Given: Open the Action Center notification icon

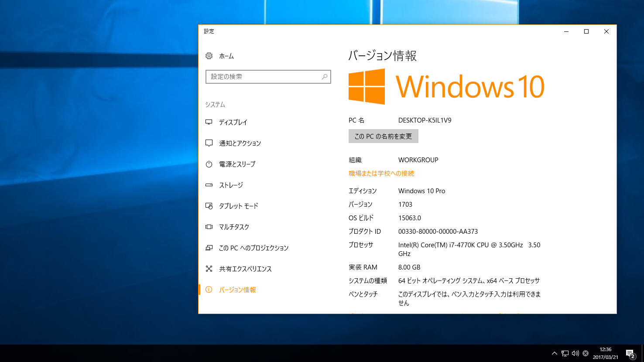Looking at the screenshot, I should pyautogui.click(x=630, y=354).
